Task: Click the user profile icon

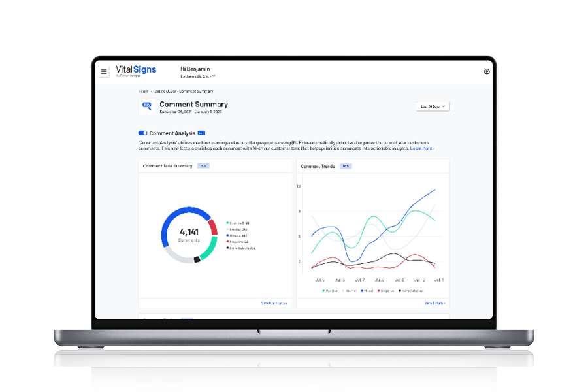Action: 487,72
